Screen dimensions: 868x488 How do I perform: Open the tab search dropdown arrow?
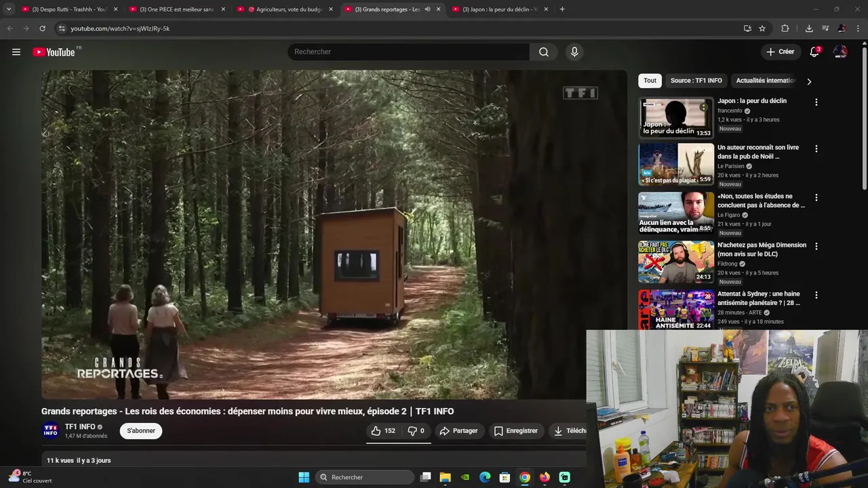9,9
